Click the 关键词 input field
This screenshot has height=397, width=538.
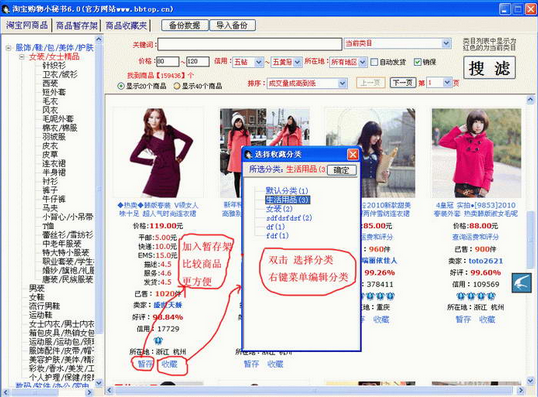(250, 44)
